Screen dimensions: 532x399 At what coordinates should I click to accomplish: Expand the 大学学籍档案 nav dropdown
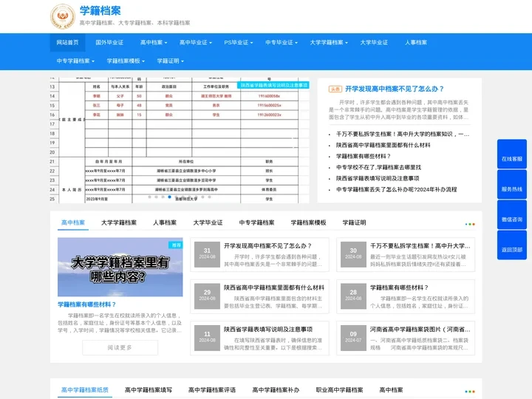coord(328,42)
